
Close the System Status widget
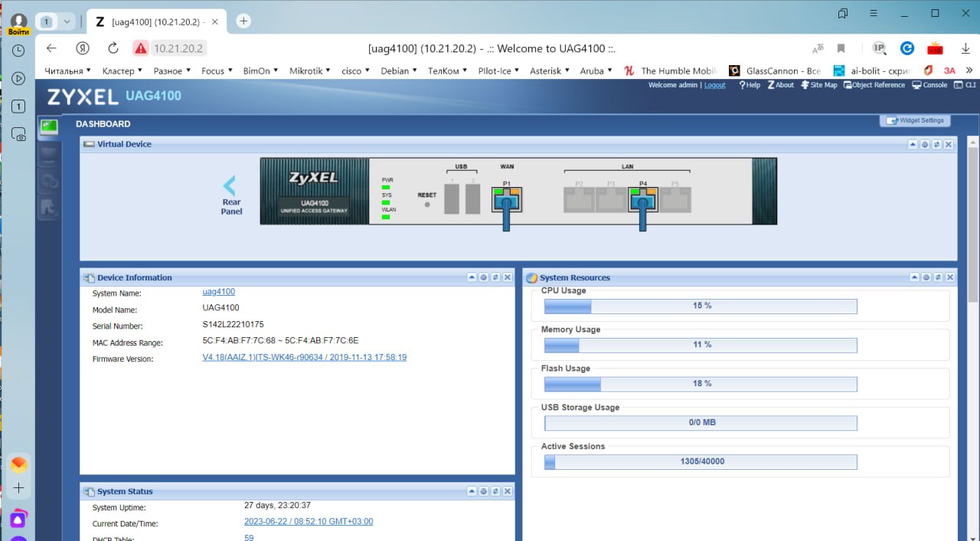[x=508, y=491]
